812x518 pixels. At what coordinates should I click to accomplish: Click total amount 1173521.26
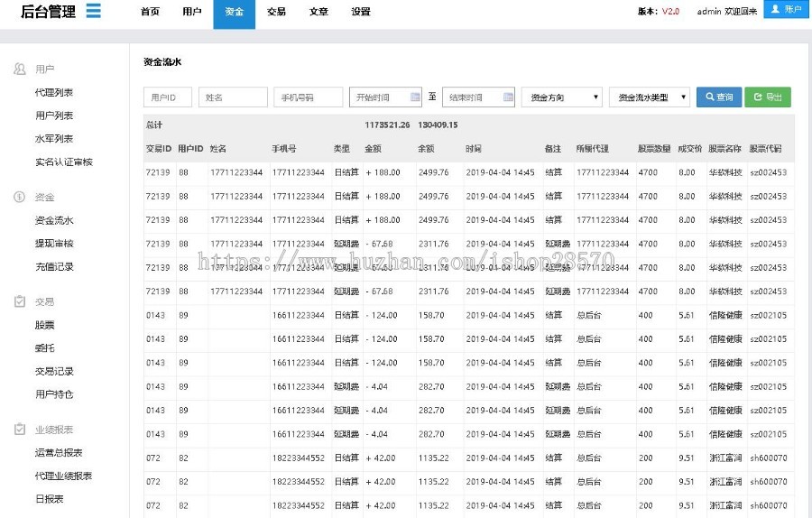387,125
